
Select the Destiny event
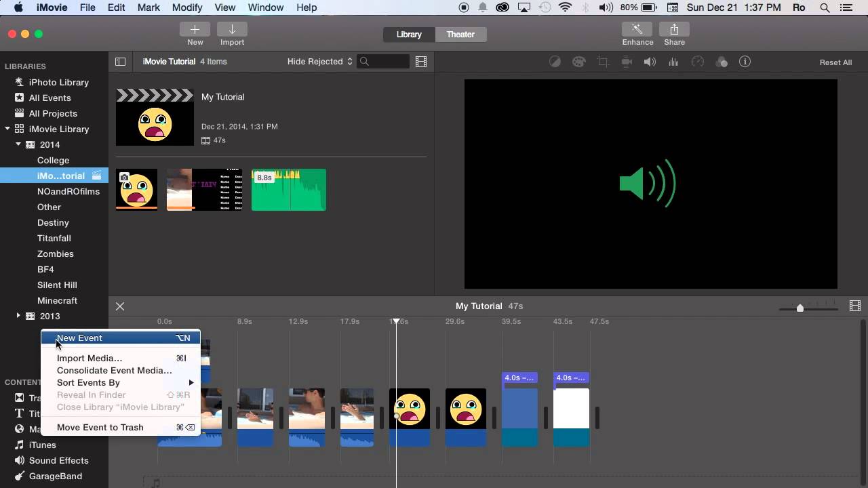(x=54, y=222)
